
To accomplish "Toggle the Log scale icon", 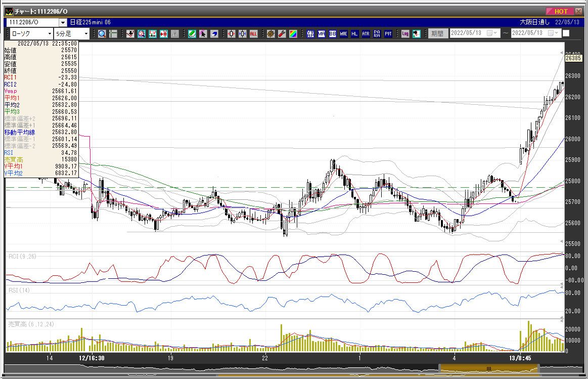I will (x=405, y=34).
